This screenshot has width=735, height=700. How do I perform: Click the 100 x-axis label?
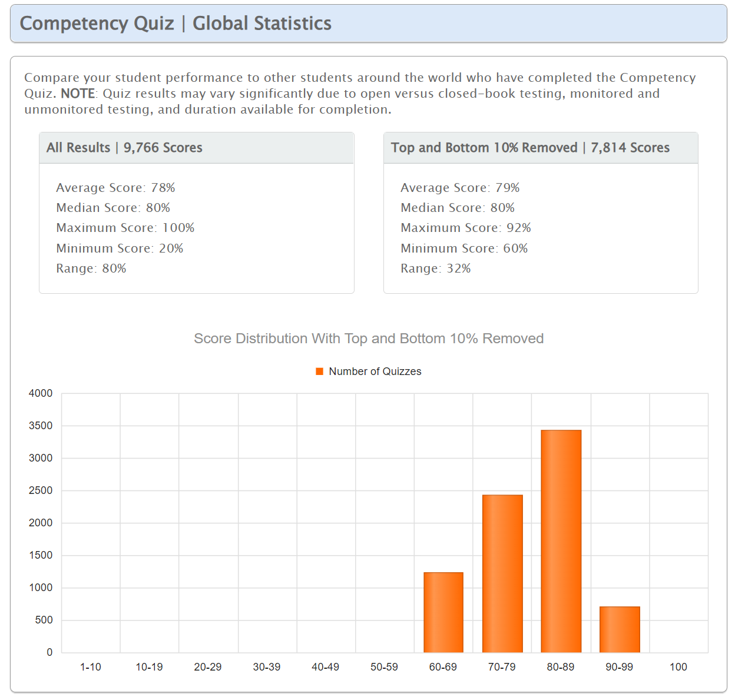(x=678, y=667)
